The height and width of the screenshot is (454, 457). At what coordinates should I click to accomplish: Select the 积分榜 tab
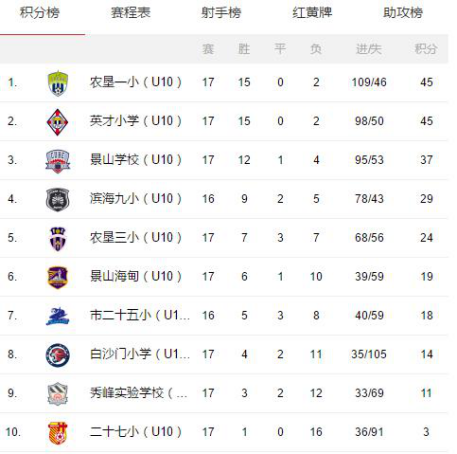(40, 13)
